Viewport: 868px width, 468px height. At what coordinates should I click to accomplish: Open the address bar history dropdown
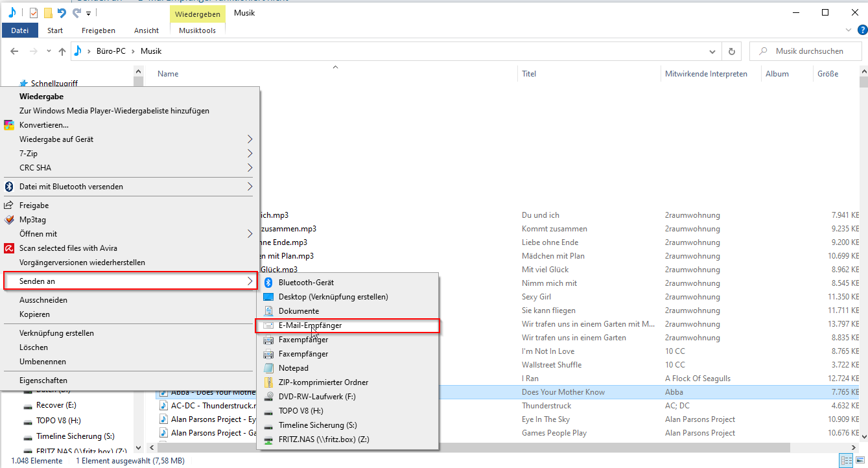click(712, 51)
